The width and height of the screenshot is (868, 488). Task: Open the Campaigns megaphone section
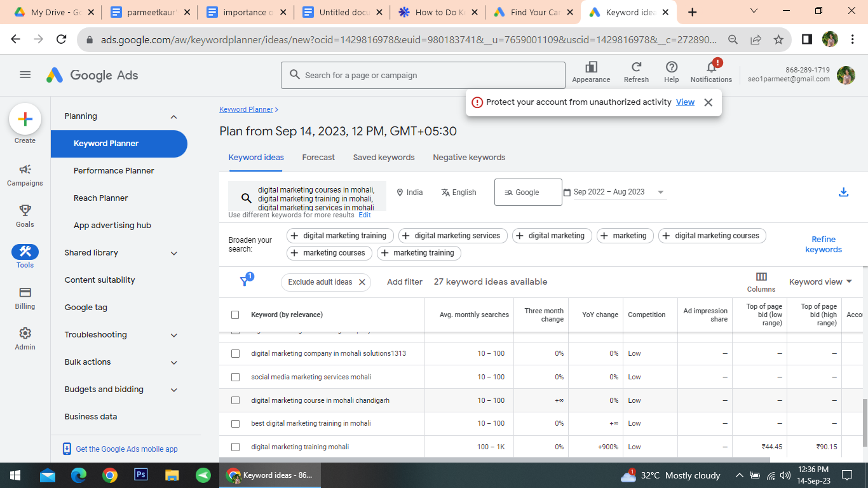click(25, 175)
